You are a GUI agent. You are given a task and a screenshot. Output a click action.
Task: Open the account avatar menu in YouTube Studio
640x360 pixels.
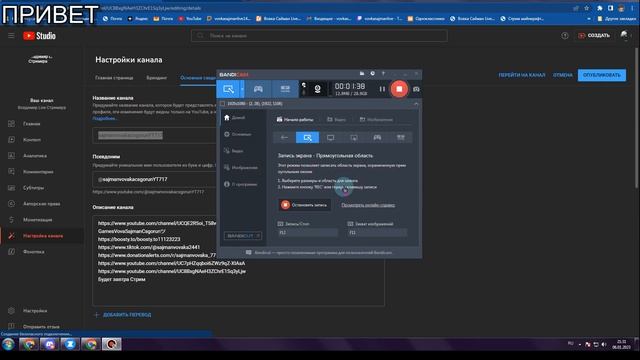coord(624,36)
